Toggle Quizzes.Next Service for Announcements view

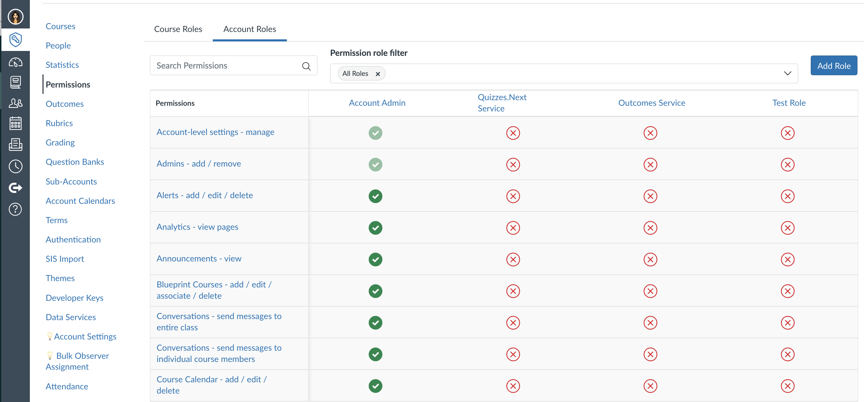point(513,259)
